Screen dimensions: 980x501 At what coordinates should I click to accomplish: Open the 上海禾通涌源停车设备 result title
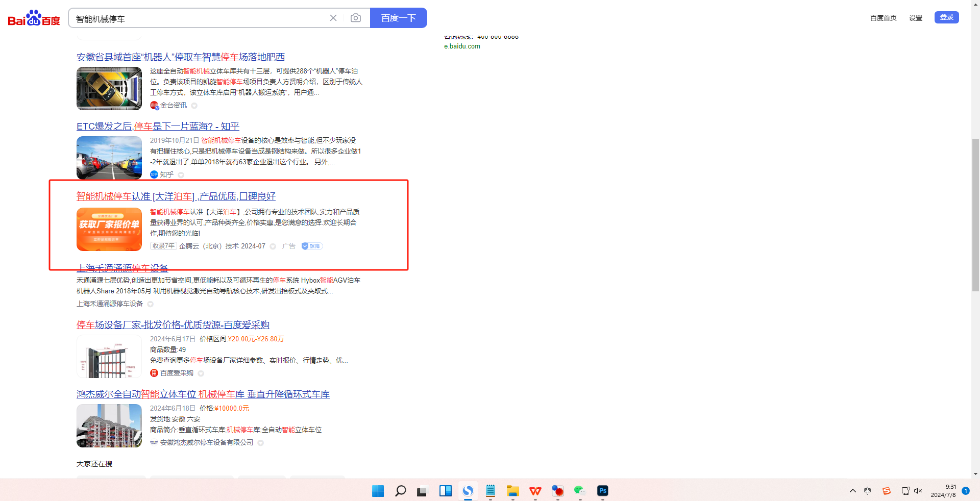tap(122, 268)
